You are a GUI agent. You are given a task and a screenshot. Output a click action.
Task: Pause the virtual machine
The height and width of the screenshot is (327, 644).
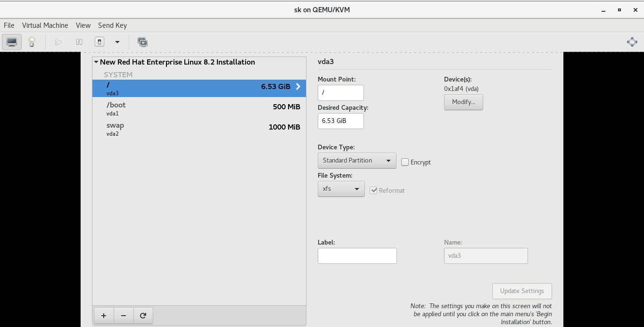(x=79, y=42)
